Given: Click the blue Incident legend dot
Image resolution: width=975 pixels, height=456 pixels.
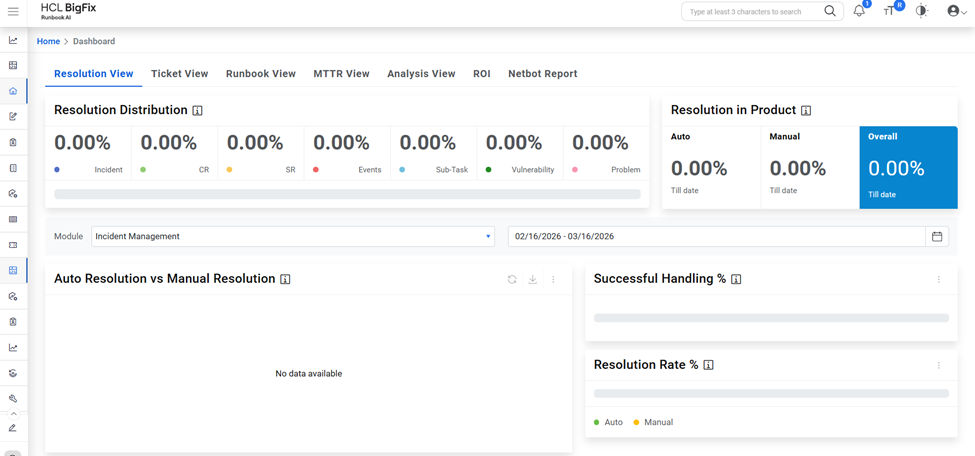Looking at the screenshot, I should 57,169.
